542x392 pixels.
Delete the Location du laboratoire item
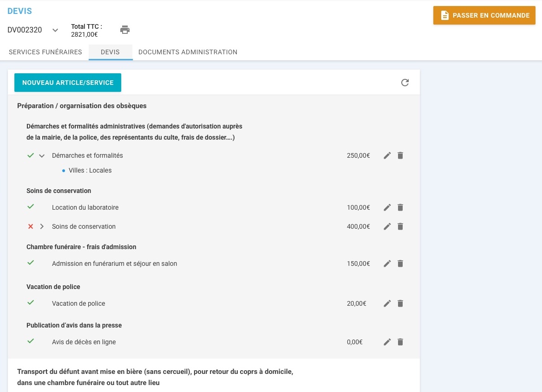(x=400, y=207)
